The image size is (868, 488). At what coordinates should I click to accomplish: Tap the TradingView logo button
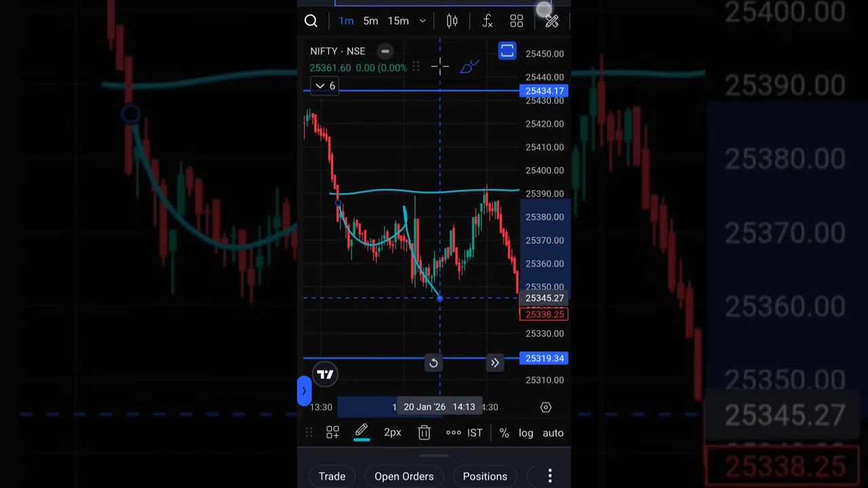(x=325, y=374)
